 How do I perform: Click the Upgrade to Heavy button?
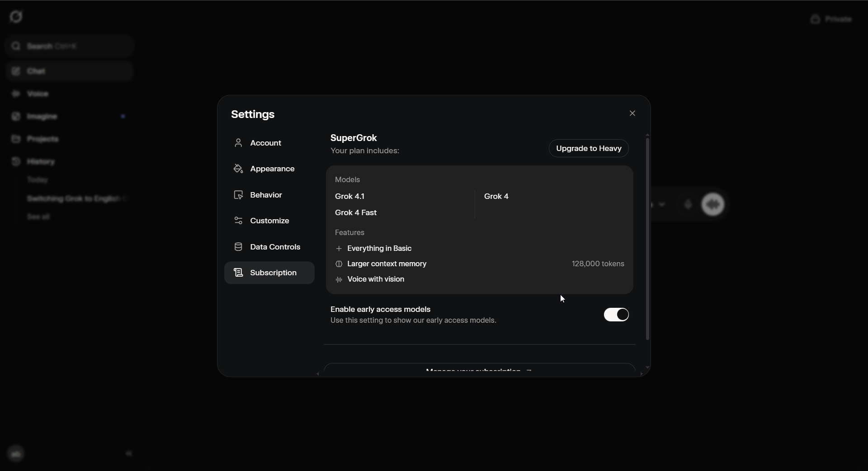click(588, 149)
